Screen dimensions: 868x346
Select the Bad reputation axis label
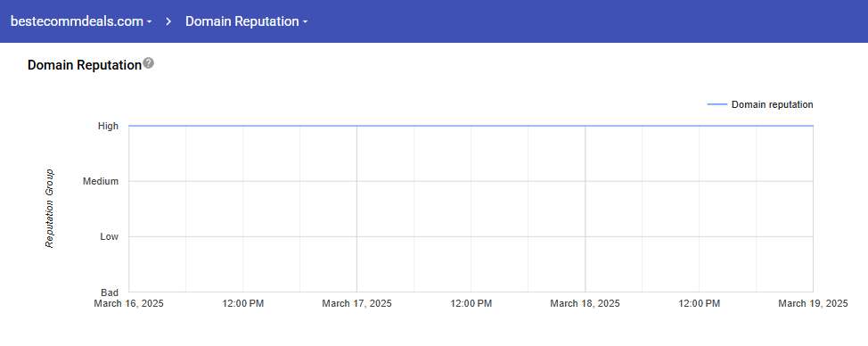[x=109, y=292]
